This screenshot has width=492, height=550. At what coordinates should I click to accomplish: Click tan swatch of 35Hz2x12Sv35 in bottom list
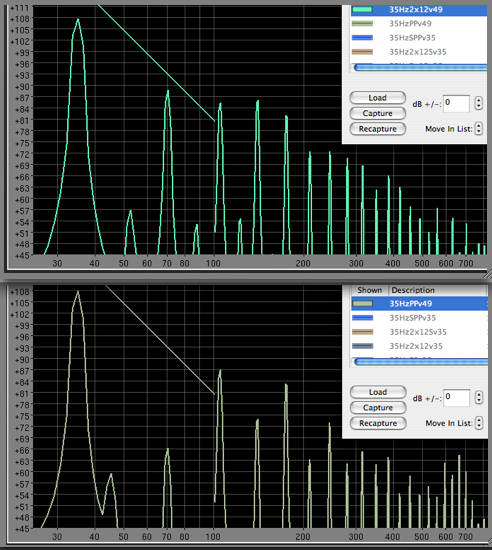362,332
